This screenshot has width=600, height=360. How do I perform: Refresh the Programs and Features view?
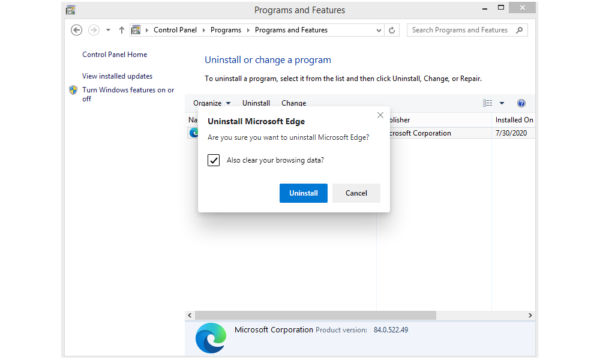click(x=392, y=30)
